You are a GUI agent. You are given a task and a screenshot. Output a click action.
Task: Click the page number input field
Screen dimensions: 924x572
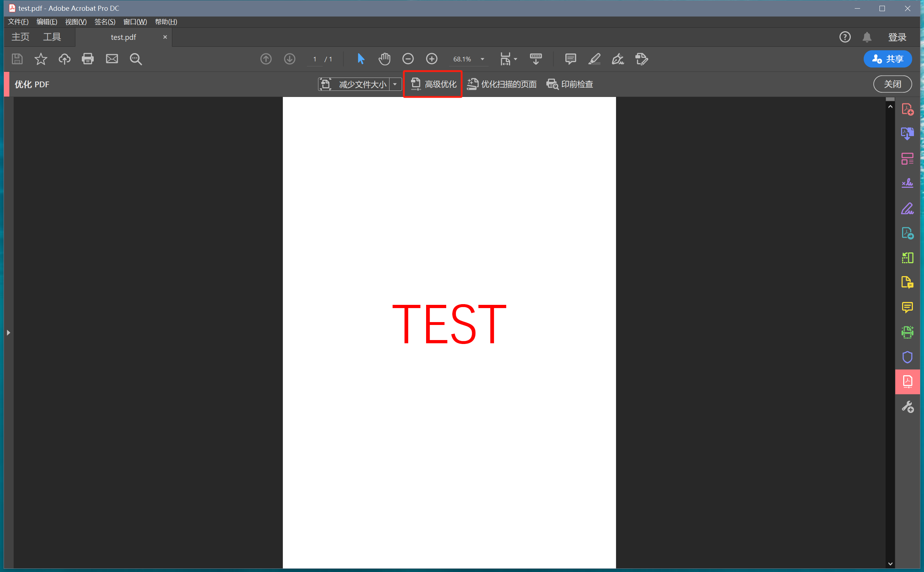tap(315, 59)
